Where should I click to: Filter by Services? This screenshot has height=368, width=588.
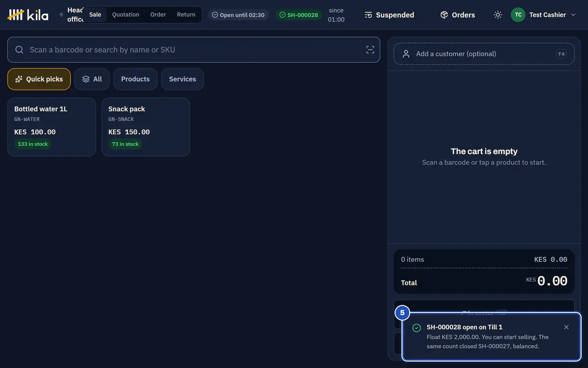pos(182,79)
